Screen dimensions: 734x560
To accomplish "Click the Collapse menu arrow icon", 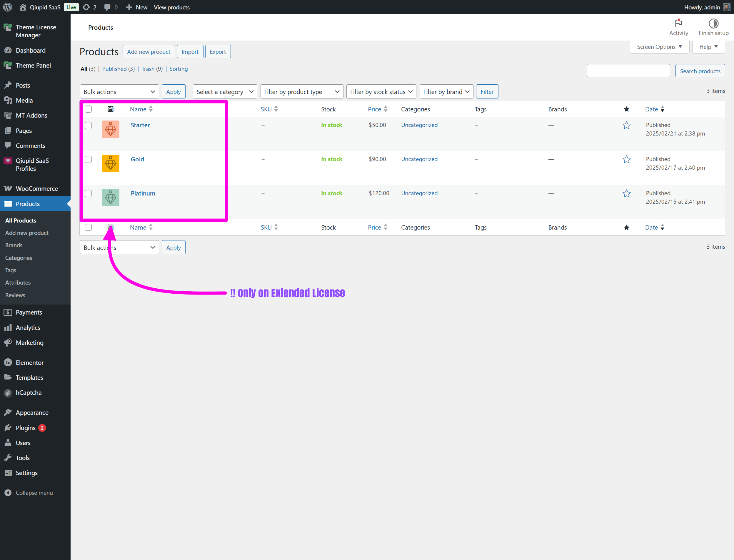I will [x=8, y=493].
